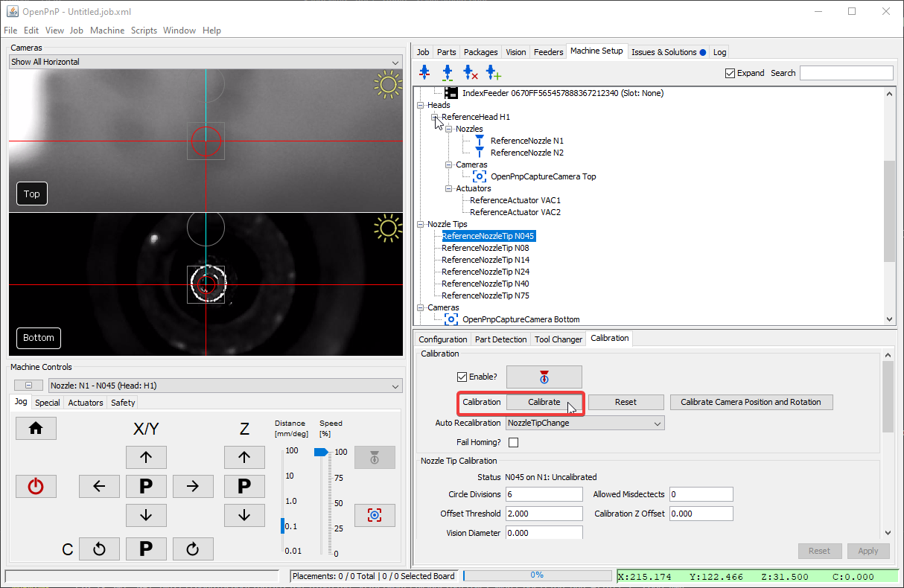This screenshot has width=904, height=588.
Task: Click the 0% progress bar in status bar
Action: [x=537, y=575]
